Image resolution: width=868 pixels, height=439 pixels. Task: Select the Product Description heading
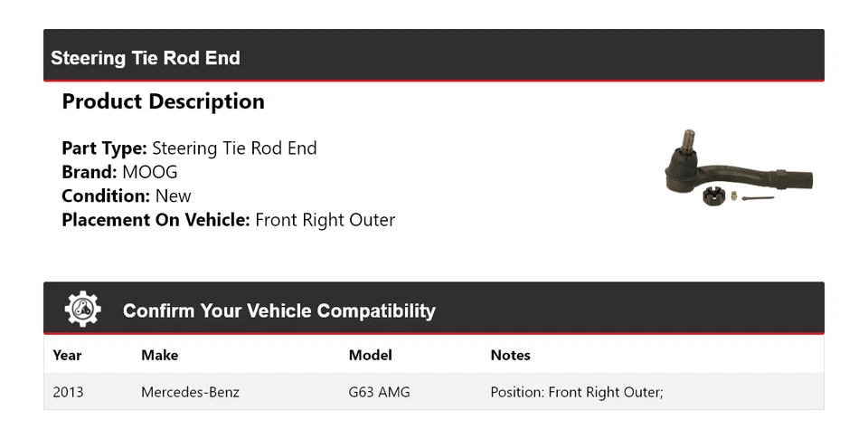[x=164, y=101]
